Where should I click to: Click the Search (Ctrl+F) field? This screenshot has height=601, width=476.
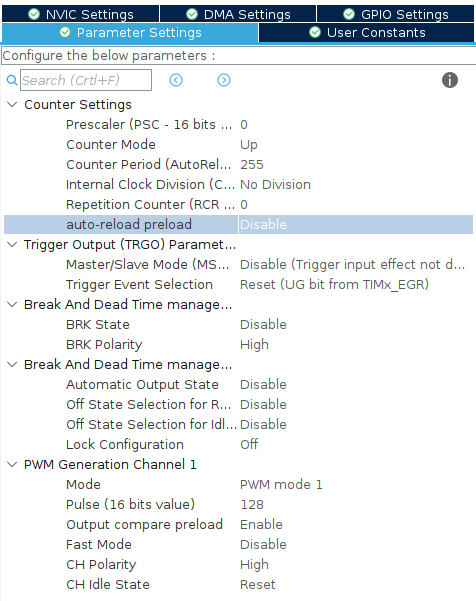[86, 80]
